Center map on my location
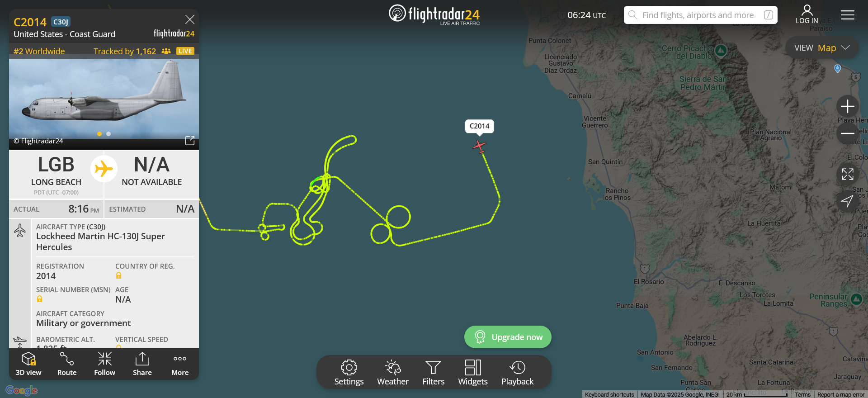 [x=848, y=201]
